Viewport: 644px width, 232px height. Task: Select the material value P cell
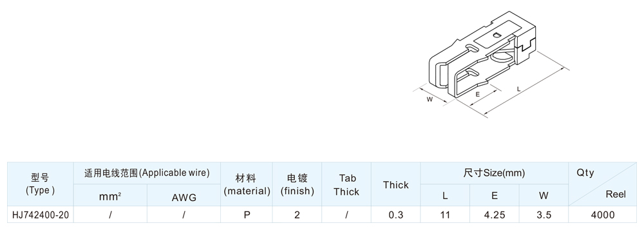[x=247, y=215]
